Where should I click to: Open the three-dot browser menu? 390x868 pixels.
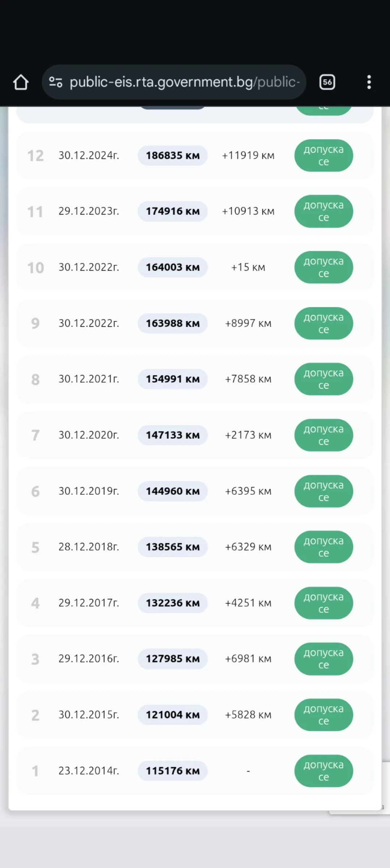369,82
